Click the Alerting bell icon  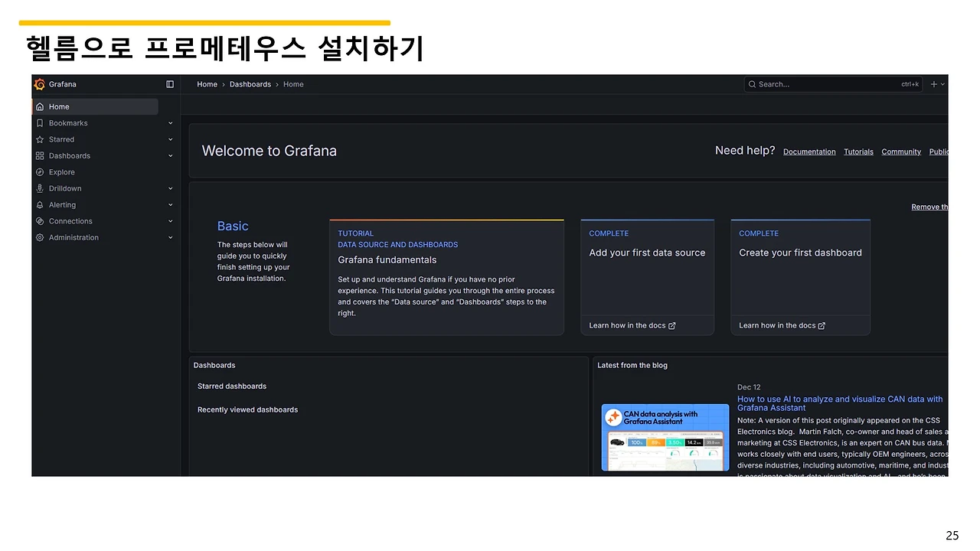tap(40, 205)
